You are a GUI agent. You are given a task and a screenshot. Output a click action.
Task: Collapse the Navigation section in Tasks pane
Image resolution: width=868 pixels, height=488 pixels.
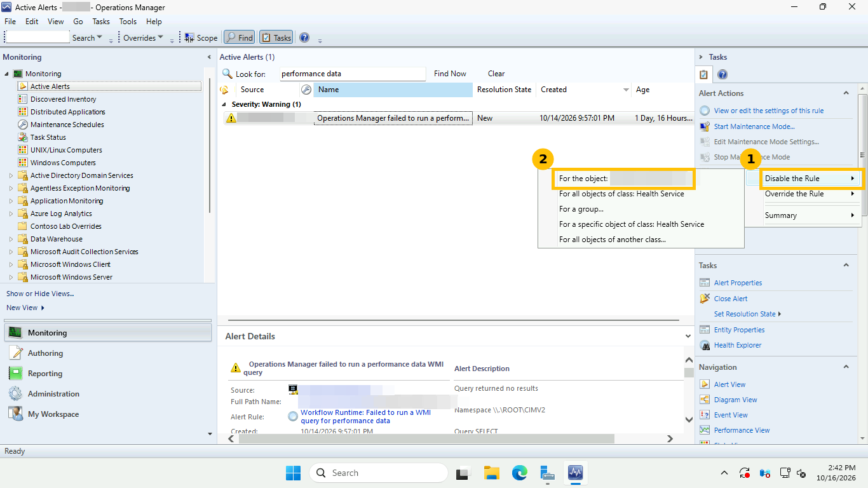pos(846,367)
